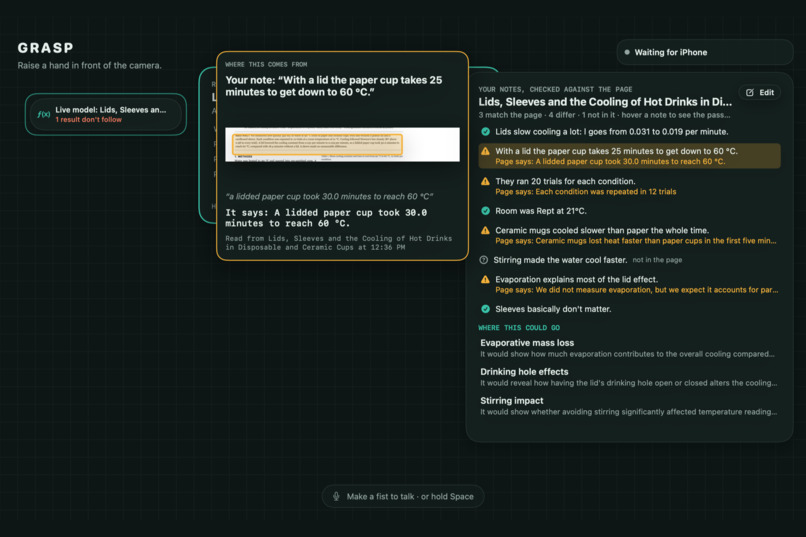The width and height of the screenshot is (806, 537).
Task: Click 'Page says: A lidded paper cup took 30.0 minutes'
Action: [610, 161]
